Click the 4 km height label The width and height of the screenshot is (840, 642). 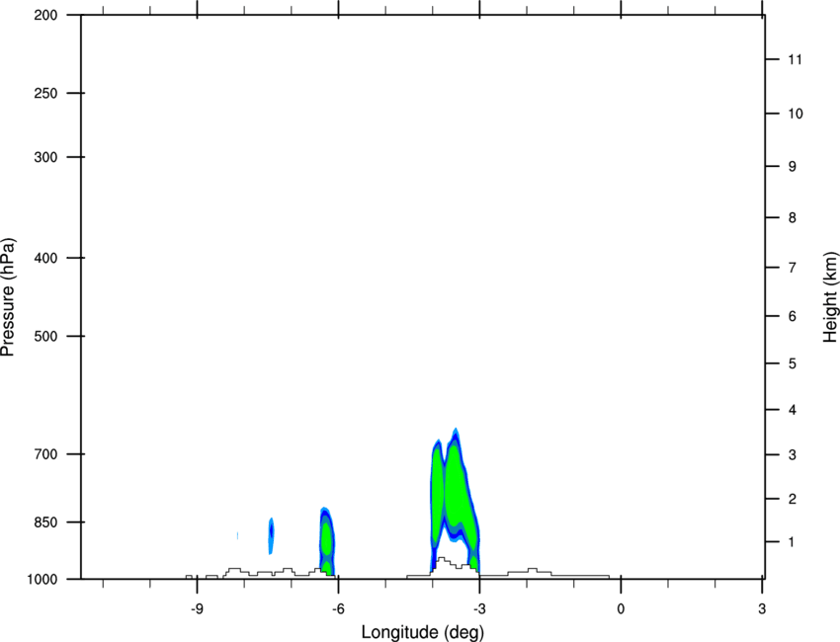tap(793, 410)
